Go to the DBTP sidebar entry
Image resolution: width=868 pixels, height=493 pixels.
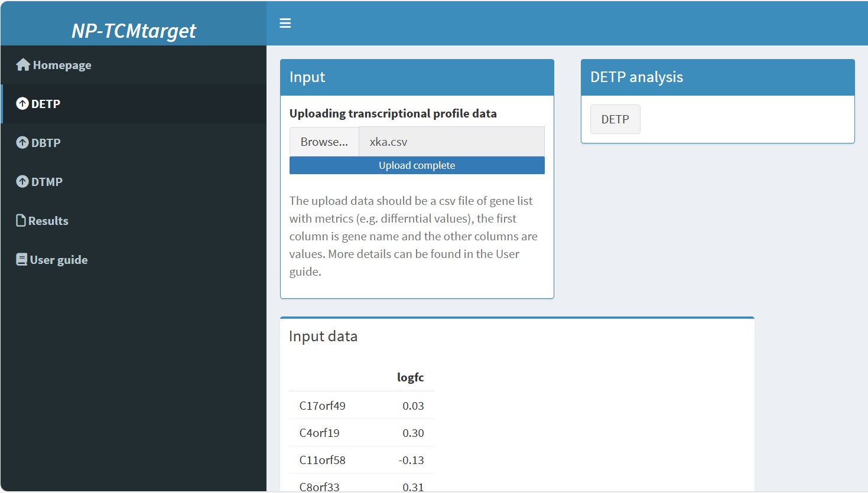click(134, 143)
